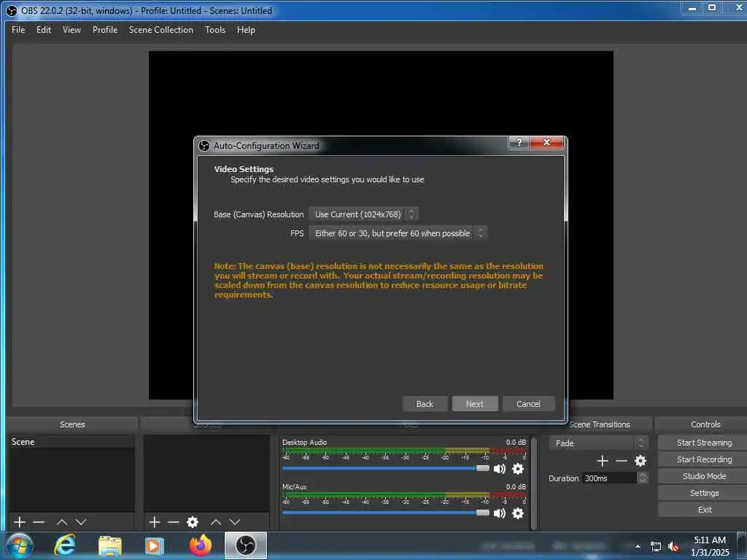Open Windows Explorer folder taskbar icon
The width and height of the screenshot is (747, 560).
[x=110, y=545]
